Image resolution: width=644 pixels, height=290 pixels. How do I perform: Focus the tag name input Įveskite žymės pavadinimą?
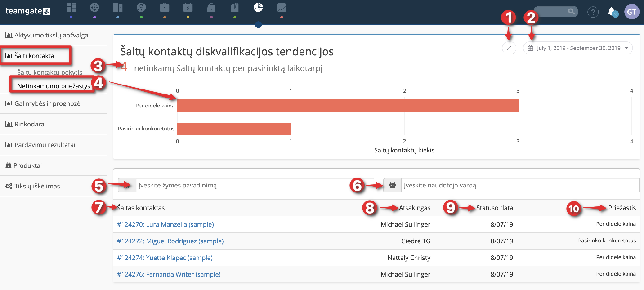pyautogui.click(x=255, y=185)
